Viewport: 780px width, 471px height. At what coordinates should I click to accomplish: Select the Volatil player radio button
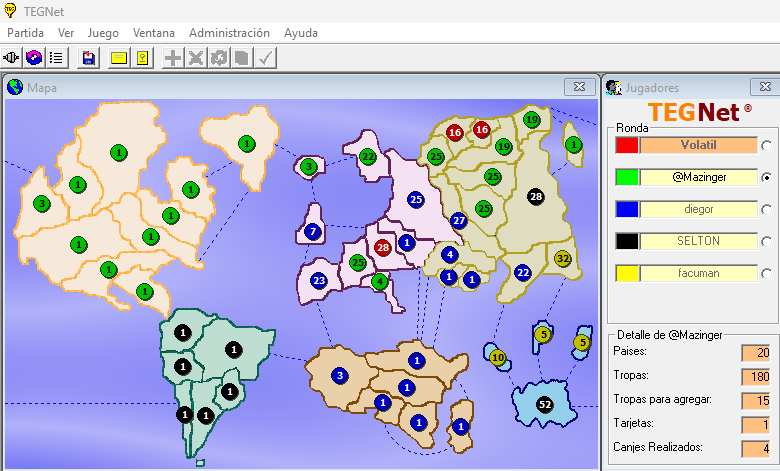coord(766,146)
